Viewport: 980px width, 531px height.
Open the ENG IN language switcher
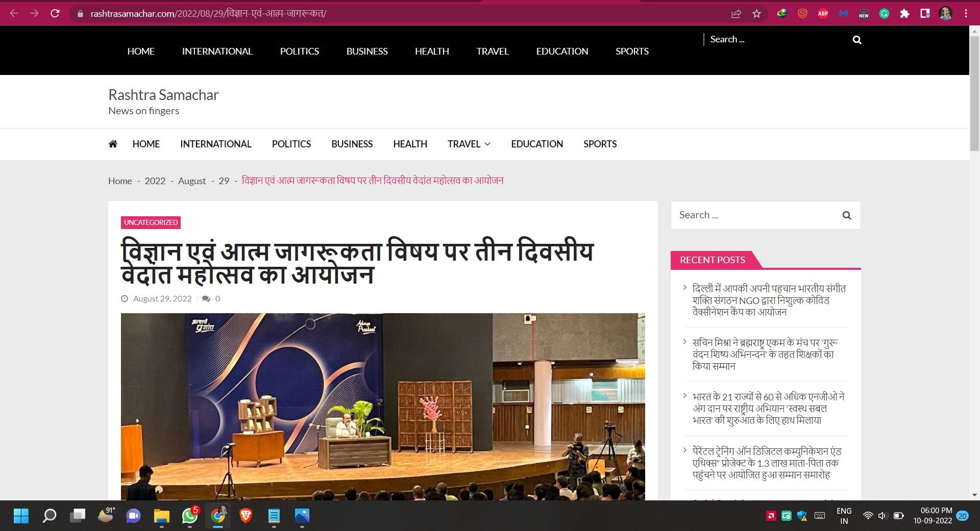pos(844,516)
